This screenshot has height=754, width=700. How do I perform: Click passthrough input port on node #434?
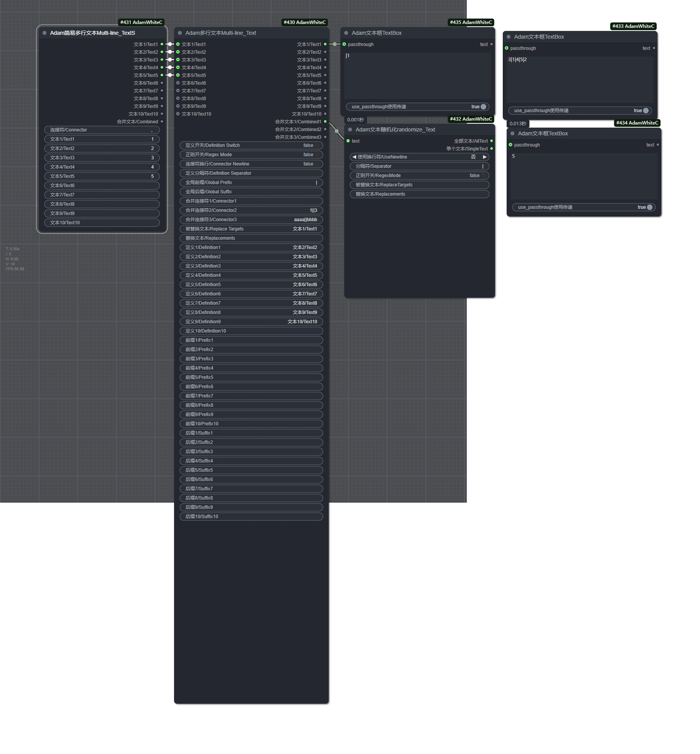pos(510,145)
